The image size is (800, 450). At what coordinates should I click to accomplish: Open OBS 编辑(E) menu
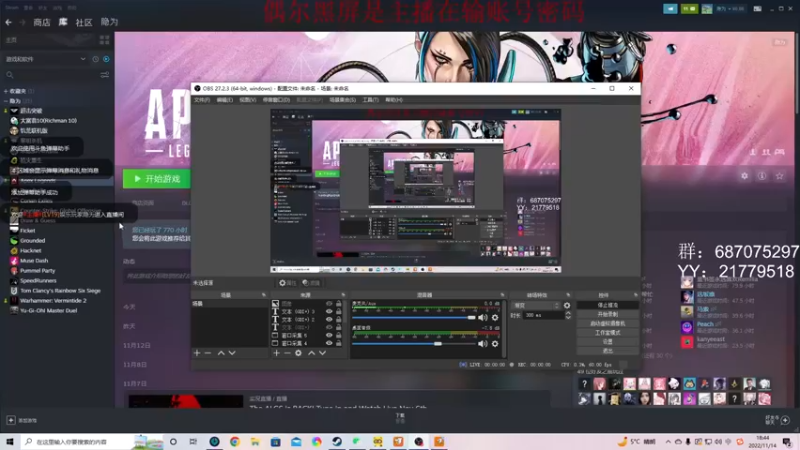(224, 100)
